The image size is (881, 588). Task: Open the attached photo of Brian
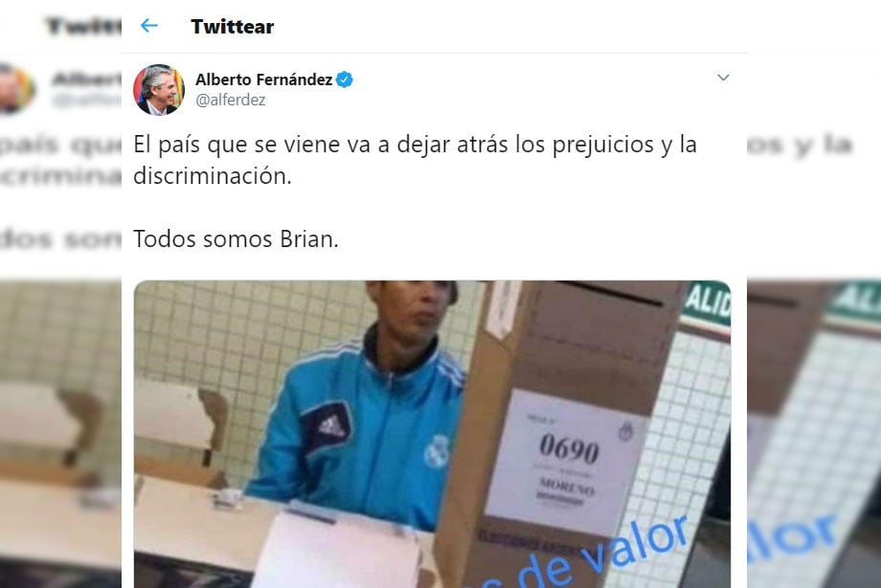(x=432, y=434)
